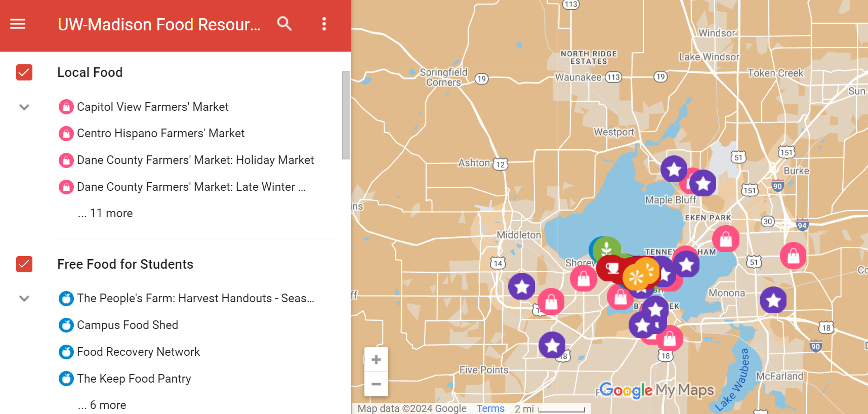Image resolution: width=868 pixels, height=414 pixels.
Task: Click the Food Recovery Network blue apple icon
Action: click(x=66, y=352)
